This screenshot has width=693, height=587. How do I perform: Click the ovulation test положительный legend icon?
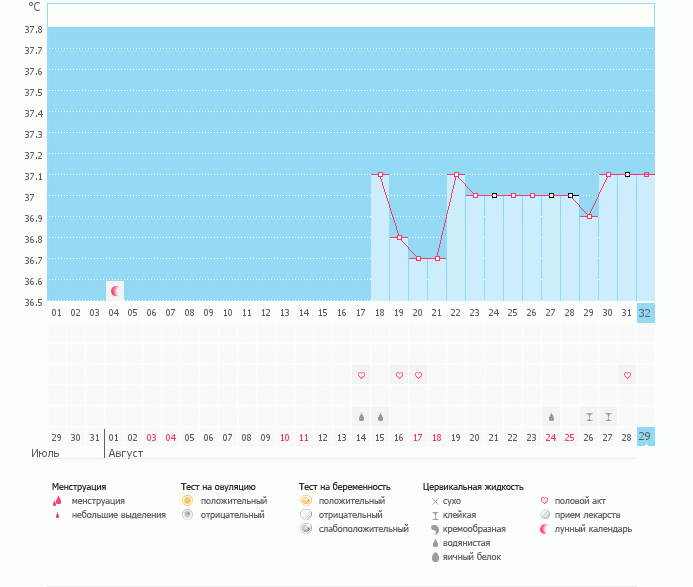pyautogui.click(x=187, y=500)
